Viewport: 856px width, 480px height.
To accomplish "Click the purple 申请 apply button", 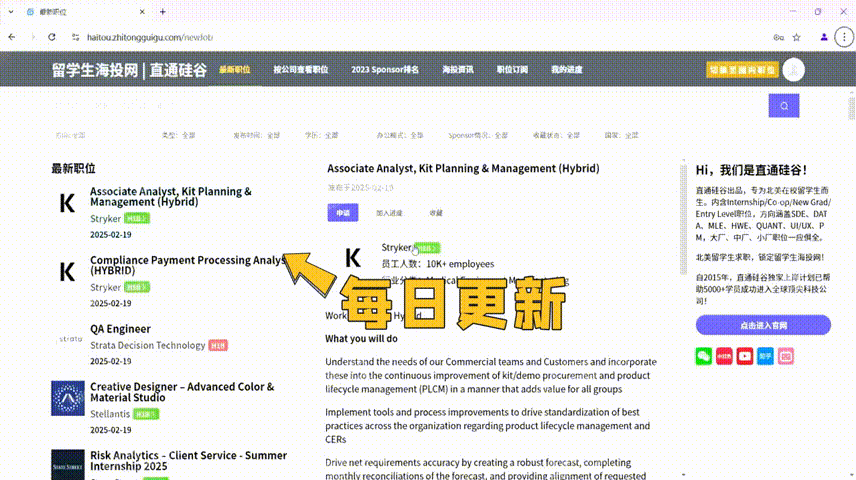I will point(343,212).
